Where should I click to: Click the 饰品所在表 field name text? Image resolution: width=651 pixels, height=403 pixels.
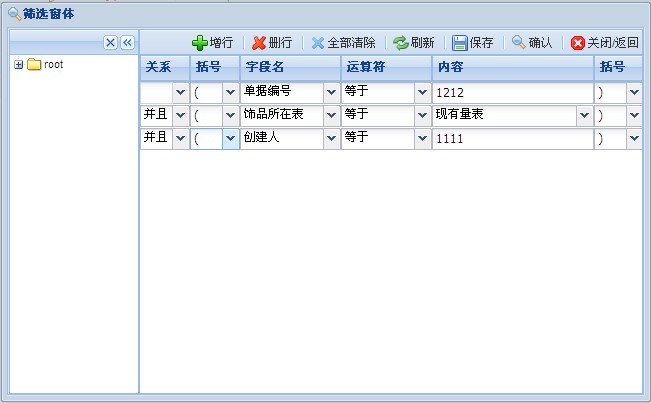[273, 114]
